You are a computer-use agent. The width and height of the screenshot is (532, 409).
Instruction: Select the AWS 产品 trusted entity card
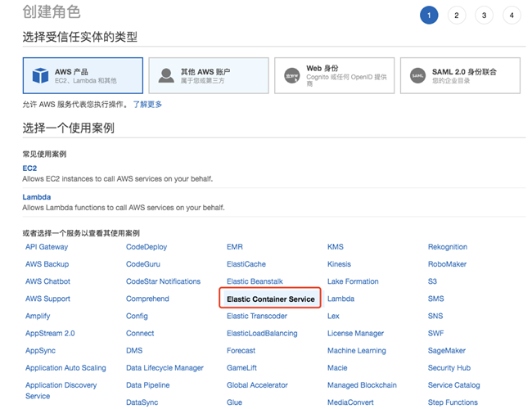[83, 75]
